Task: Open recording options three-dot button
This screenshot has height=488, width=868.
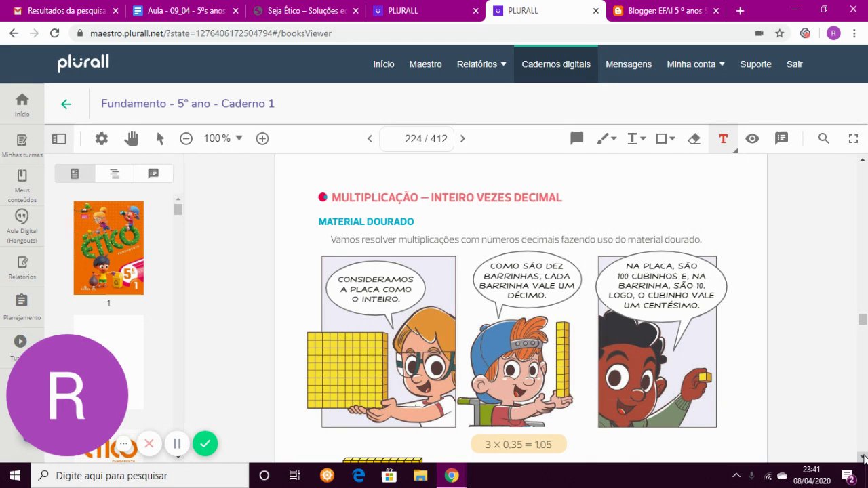Action: click(123, 444)
